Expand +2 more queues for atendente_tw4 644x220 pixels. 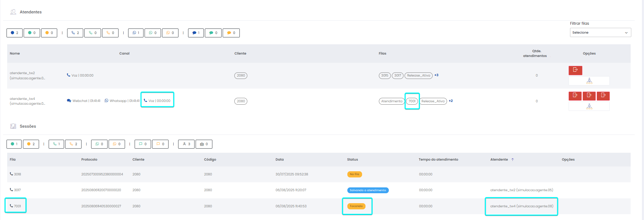[451, 101]
